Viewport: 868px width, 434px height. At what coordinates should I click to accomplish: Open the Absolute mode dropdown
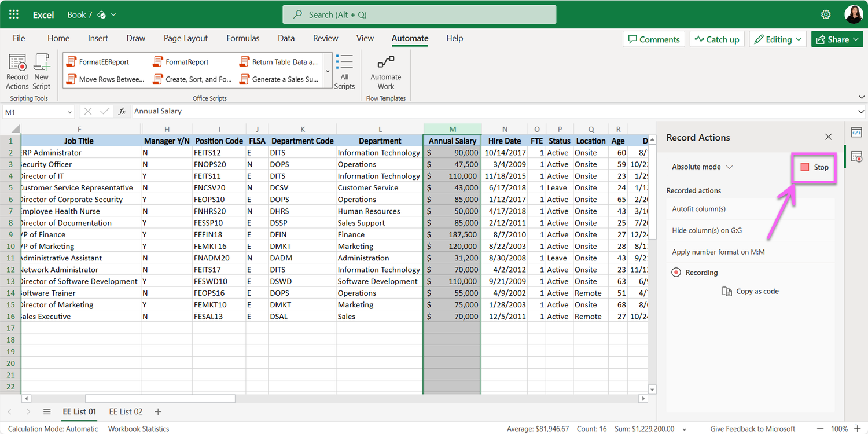700,166
